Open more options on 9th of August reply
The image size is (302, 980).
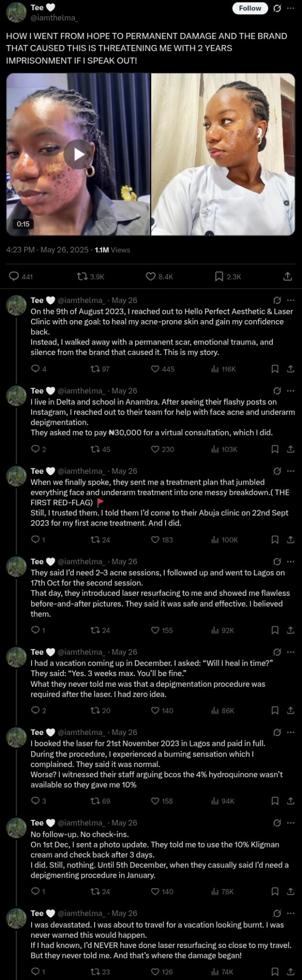pyautogui.click(x=291, y=301)
